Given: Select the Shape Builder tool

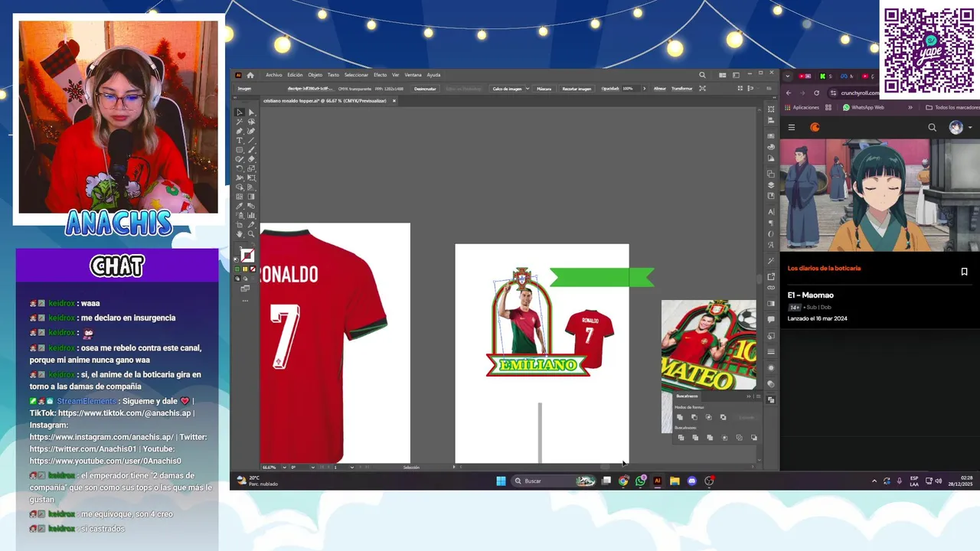Looking at the screenshot, I should coord(240,187).
